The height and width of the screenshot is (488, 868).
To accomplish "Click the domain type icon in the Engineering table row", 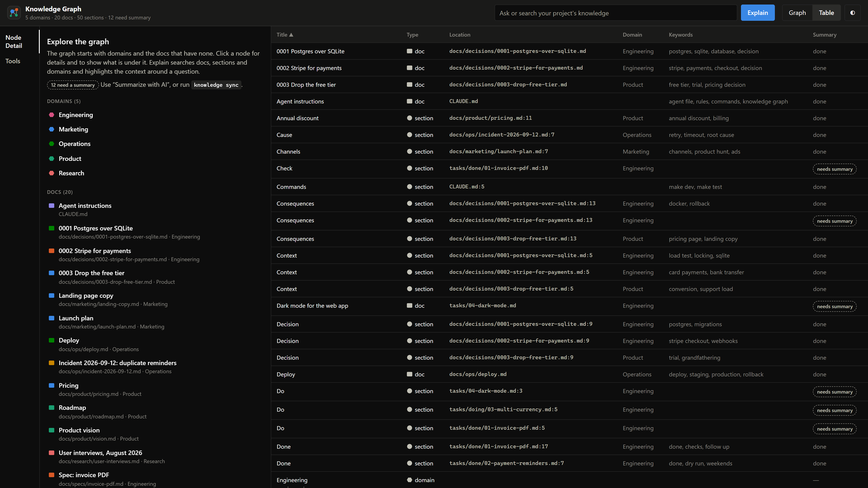I will tap(410, 480).
